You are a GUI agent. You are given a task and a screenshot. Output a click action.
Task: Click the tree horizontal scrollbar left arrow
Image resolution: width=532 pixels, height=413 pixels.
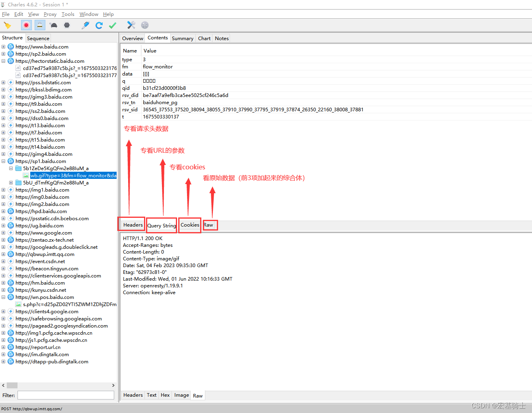point(3,385)
